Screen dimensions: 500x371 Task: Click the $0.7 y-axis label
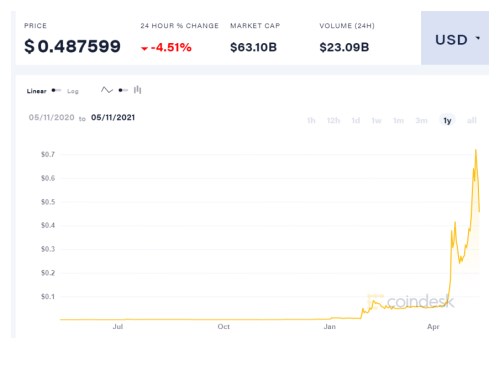[48, 154]
